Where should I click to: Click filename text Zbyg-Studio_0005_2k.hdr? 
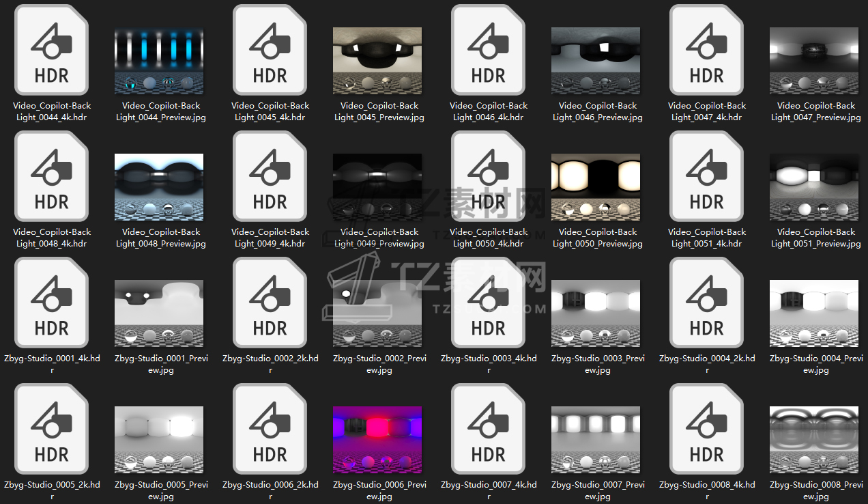pos(52,490)
